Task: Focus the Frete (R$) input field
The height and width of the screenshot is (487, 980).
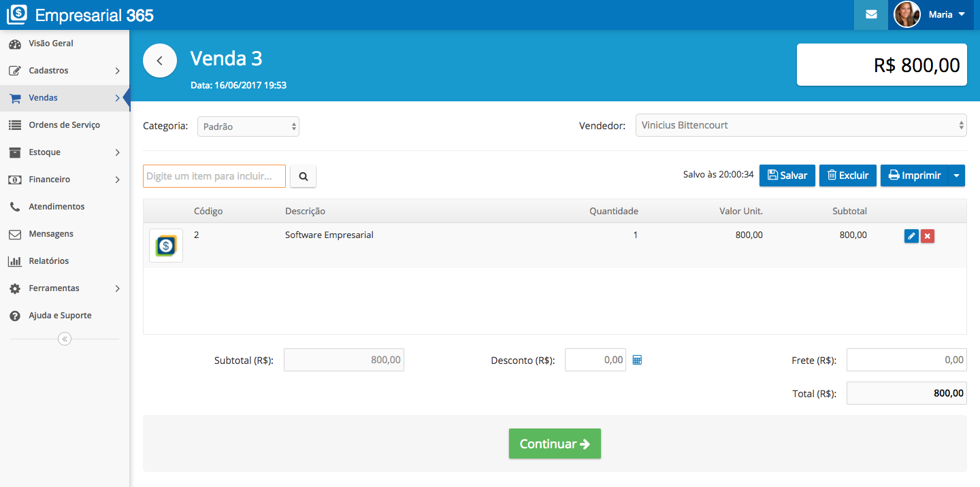Action: point(906,360)
